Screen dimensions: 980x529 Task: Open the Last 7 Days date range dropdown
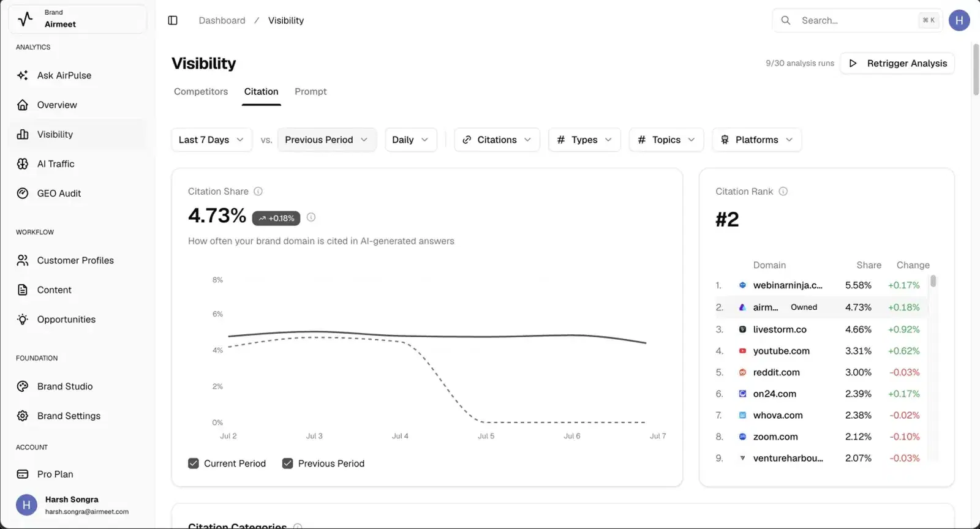pos(211,140)
